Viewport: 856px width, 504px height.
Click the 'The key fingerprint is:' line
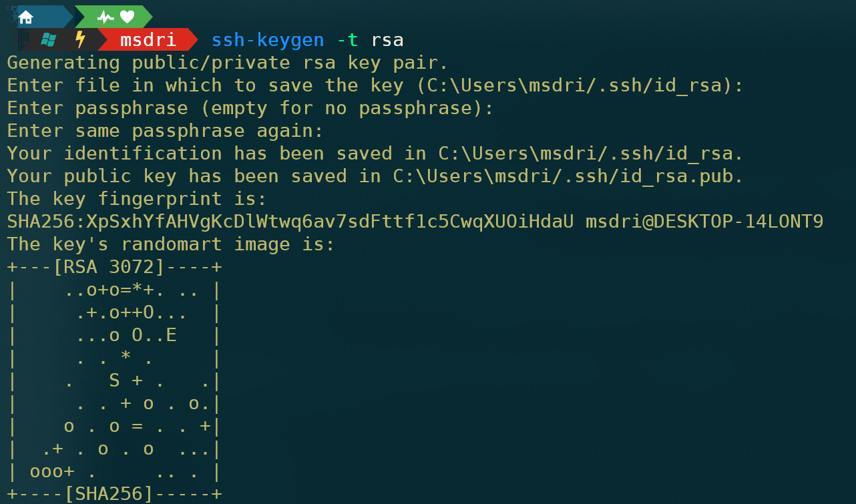137,199
